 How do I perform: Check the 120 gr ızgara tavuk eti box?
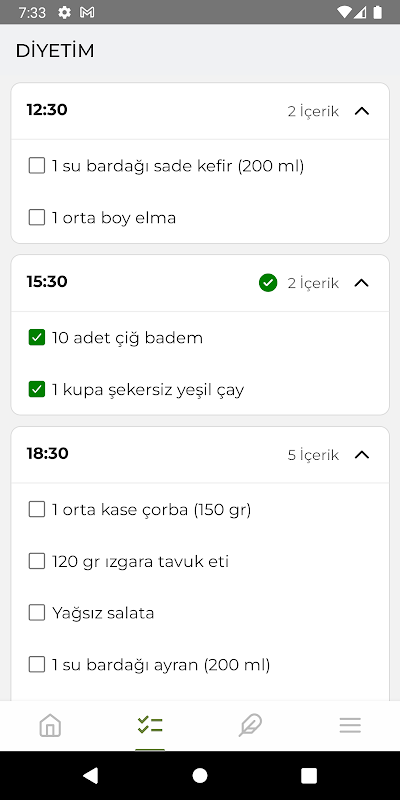click(37, 561)
